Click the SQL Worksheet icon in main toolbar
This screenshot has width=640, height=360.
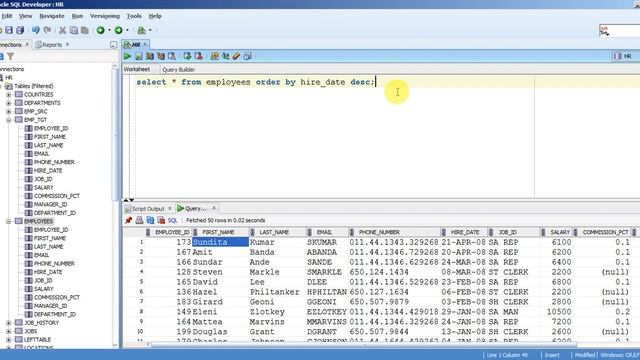tap(141, 30)
